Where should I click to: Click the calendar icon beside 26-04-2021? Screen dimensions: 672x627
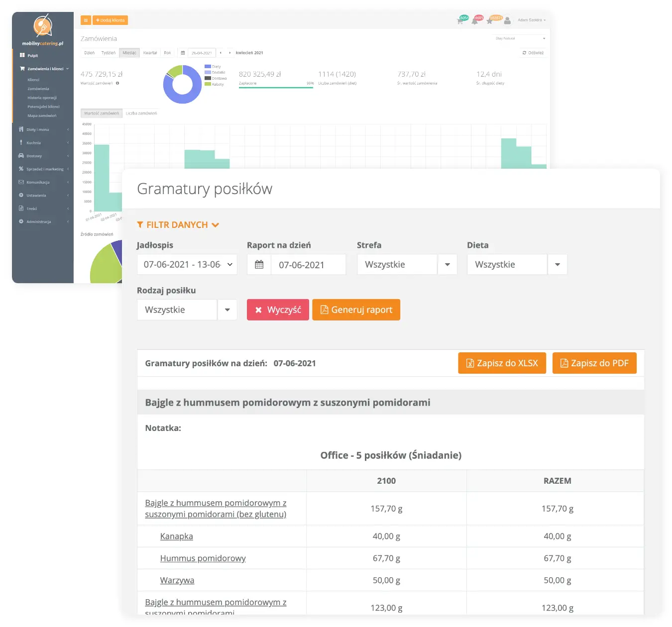(x=183, y=53)
